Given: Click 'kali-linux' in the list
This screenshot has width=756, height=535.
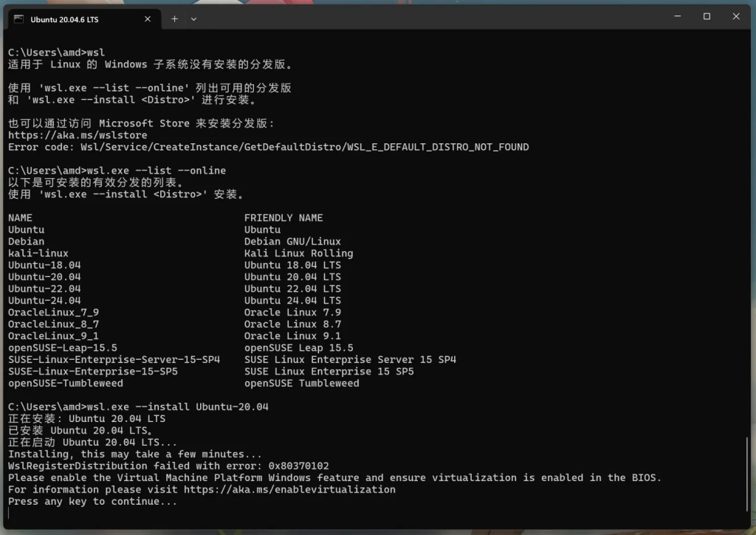Looking at the screenshot, I should pyautogui.click(x=38, y=253).
